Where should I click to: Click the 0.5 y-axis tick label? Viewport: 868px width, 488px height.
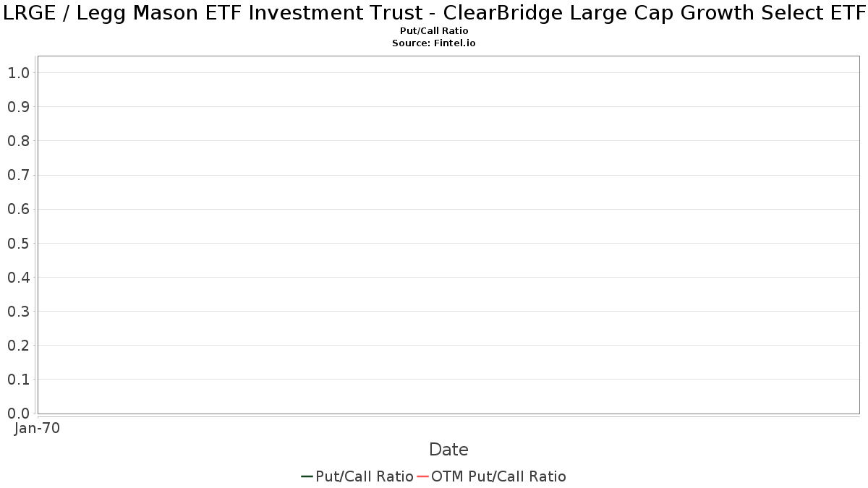click(18, 244)
